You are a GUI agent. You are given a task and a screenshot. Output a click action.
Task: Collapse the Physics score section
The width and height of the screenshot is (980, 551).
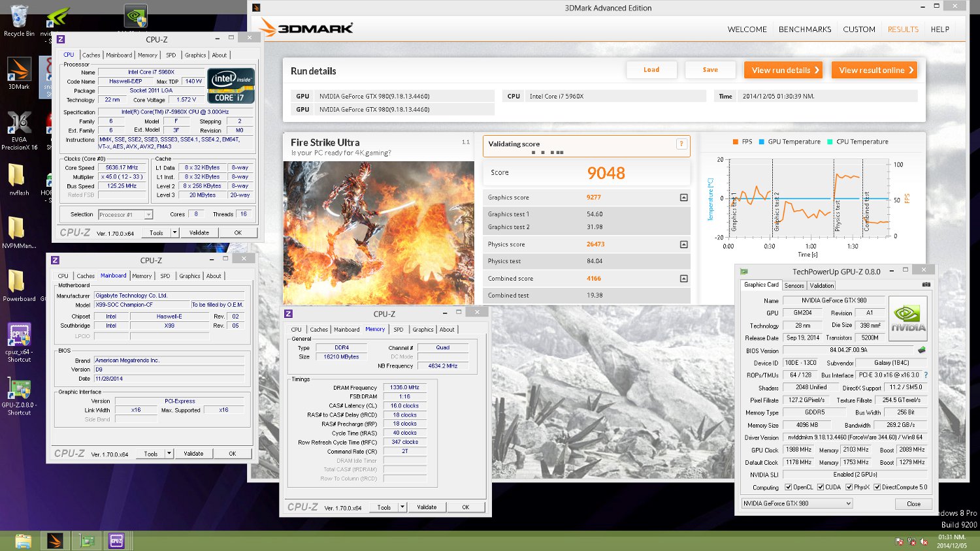683,244
